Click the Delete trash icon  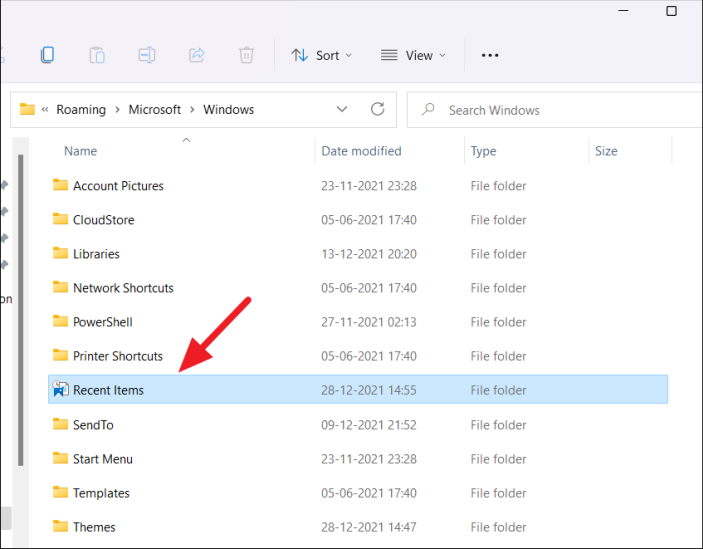coord(246,55)
